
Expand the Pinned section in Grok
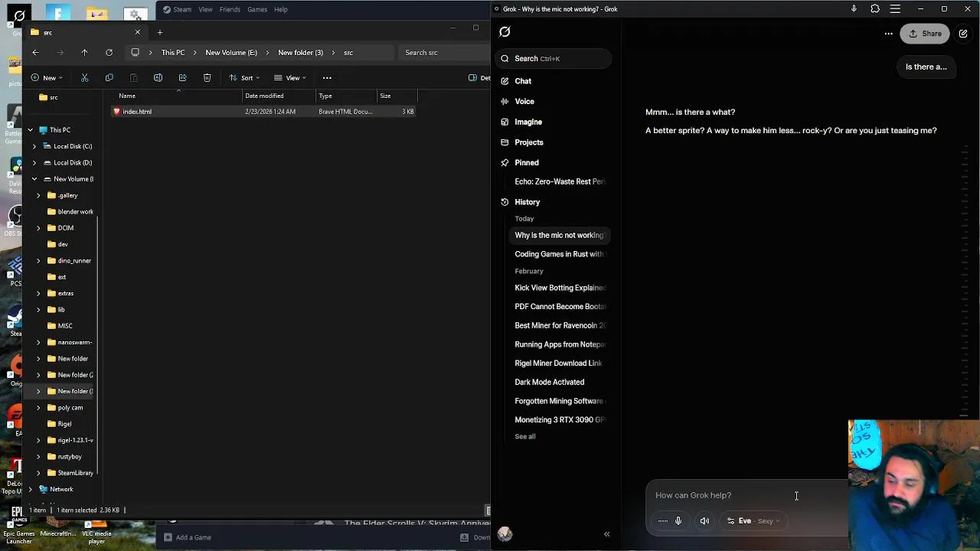(x=527, y=162)
